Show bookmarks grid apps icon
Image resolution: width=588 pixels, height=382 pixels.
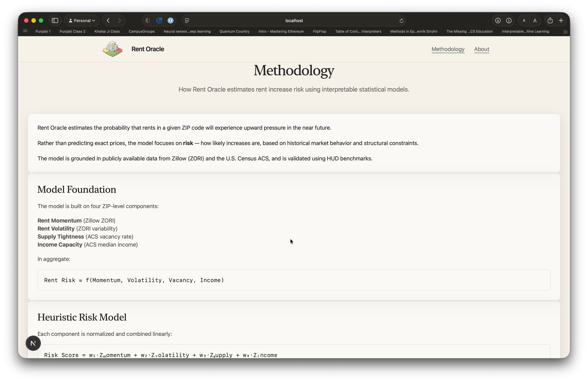pyautogui.click(x=25, y=31)
